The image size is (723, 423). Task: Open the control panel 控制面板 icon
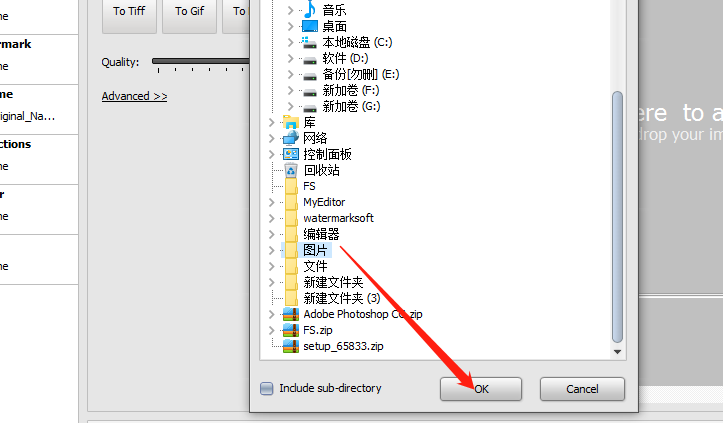tap(291, 154)
